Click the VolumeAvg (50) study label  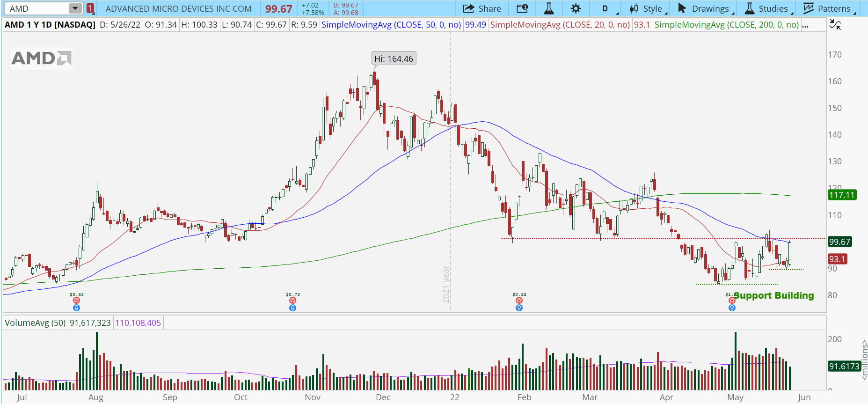pyautogui.click(x=35, y=323)
